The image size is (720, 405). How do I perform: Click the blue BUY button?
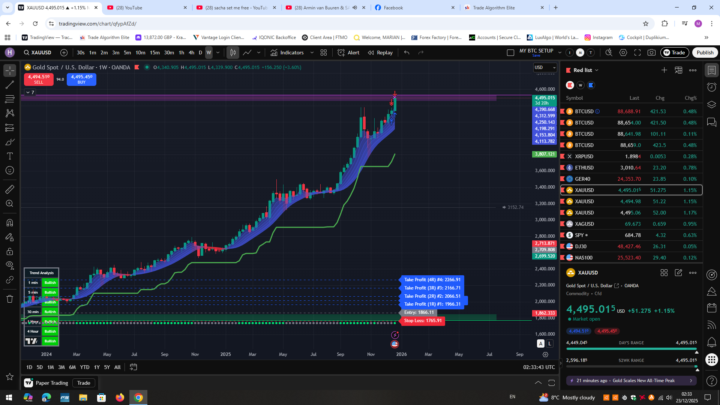81,79
